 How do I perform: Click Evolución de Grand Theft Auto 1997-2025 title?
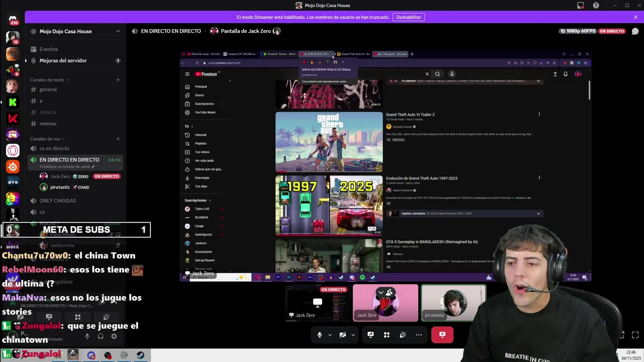pyautogui.click(x=422, y=178)
